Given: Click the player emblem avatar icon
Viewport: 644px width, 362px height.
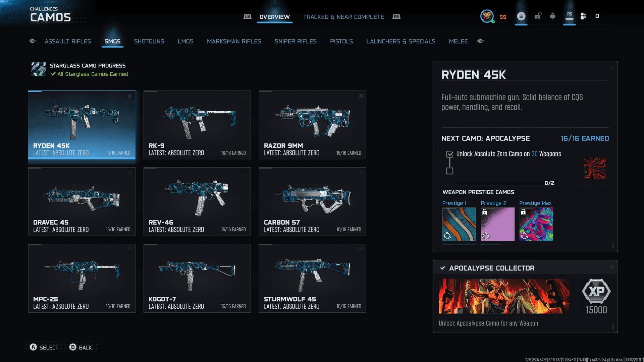Looking at the screenshot, I should click(487, 16).
